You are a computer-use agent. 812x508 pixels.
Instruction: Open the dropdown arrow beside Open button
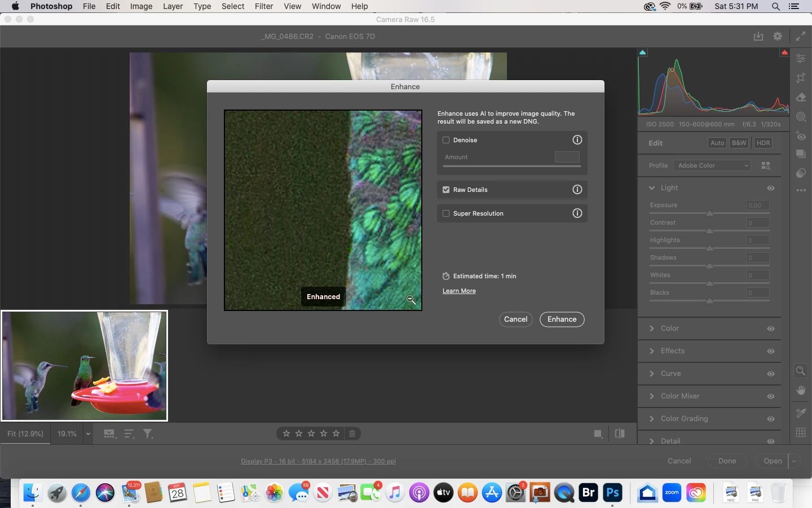pos(794,461)
